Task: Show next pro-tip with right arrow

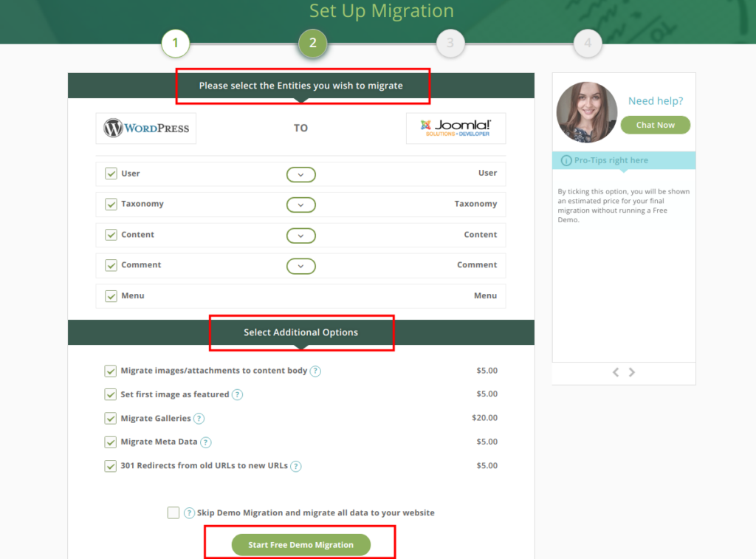Action: coord(632,372)
